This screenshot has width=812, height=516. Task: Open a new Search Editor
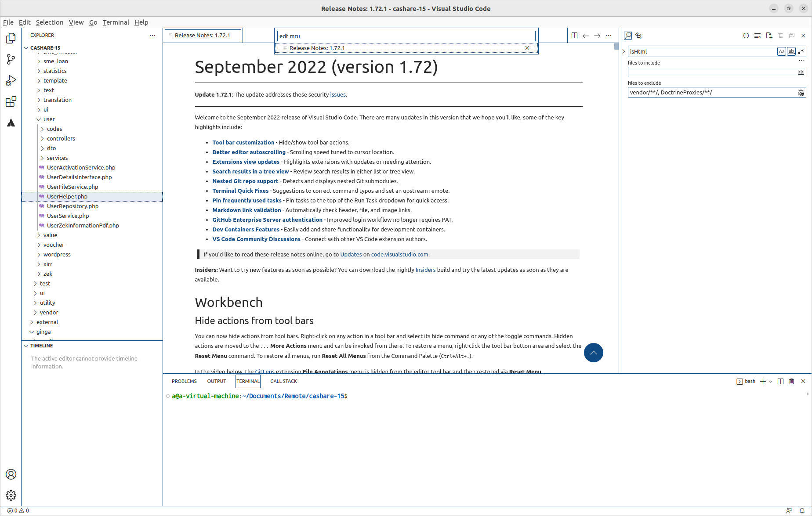tap(769, 36)
